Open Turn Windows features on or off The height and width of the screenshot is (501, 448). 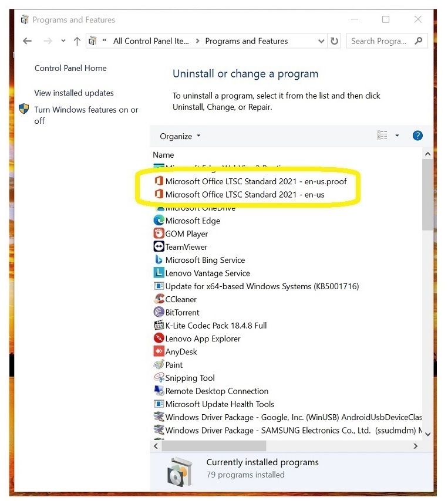pos(86,115)
